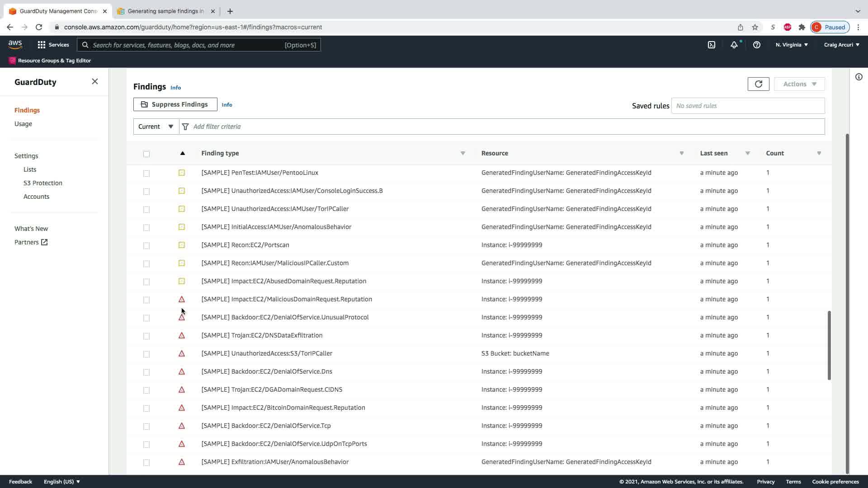Open the right-side info panel icon
Image resolution: width=868 pixels, height=488 pixels.
(x=859, y=77)
